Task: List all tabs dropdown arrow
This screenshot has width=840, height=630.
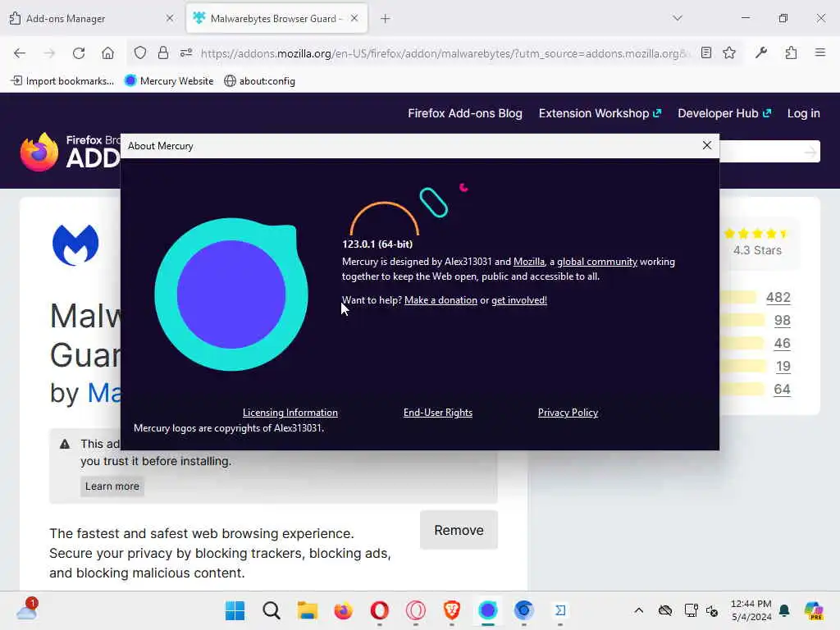Action: [x=677, y=18]
